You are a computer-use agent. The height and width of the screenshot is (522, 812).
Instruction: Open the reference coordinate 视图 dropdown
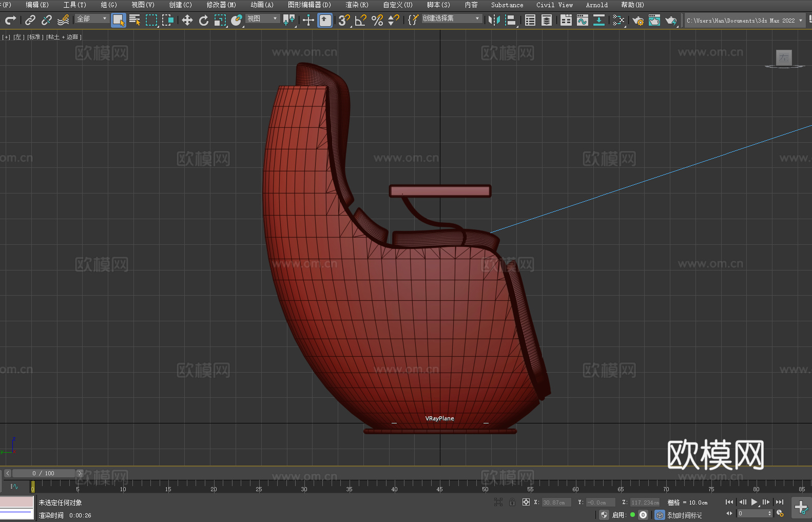[x=262, y=18]
